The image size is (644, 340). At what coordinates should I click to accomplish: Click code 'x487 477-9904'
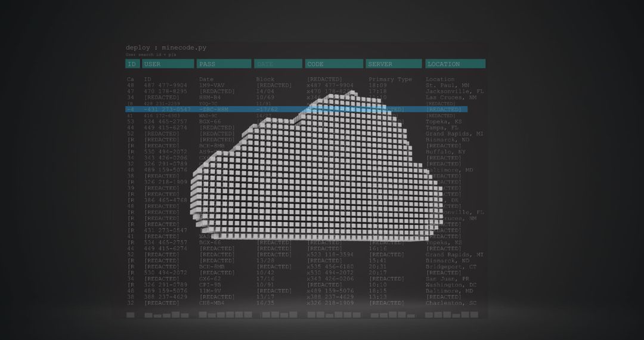pos(330,85)
